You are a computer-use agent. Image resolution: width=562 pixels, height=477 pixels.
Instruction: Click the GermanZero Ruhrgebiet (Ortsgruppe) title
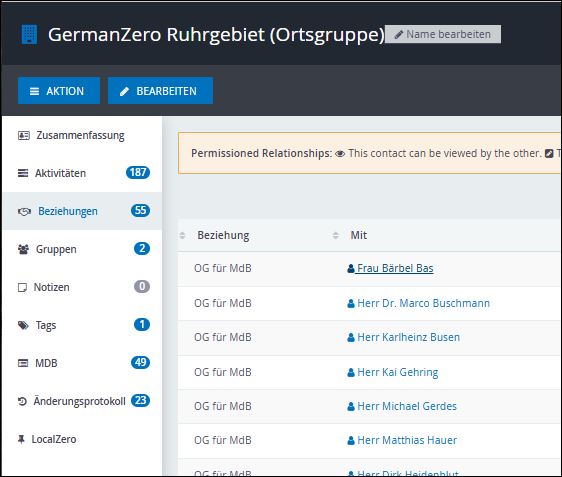pos(216,35)
